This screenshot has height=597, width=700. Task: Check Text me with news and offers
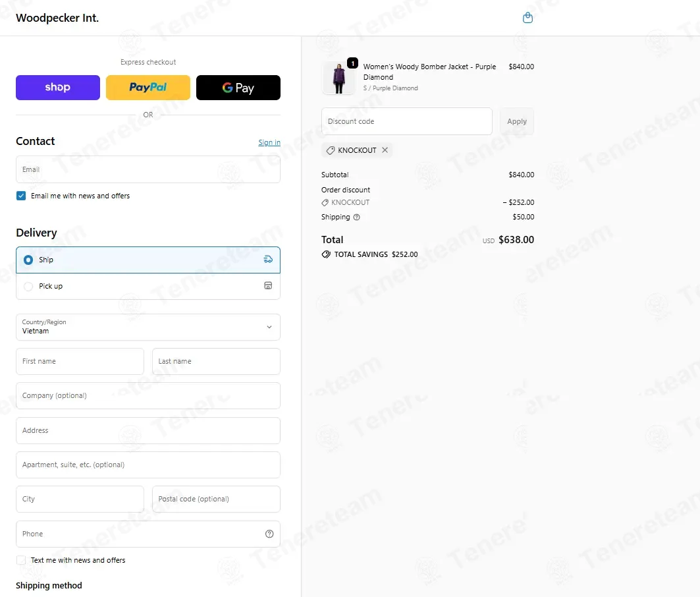(21, 560)
